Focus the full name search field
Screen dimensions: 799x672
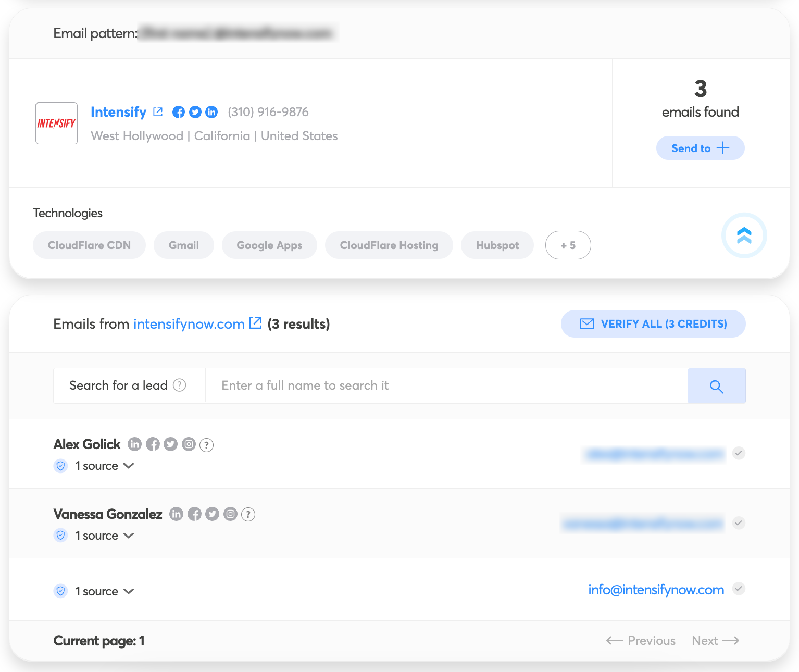click(446, 386)
